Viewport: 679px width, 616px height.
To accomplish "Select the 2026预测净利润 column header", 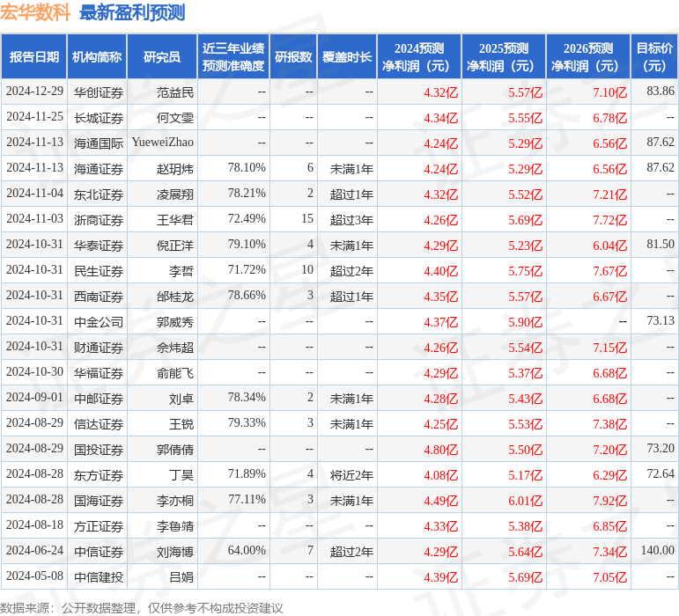I will click(x=588, y=57).
